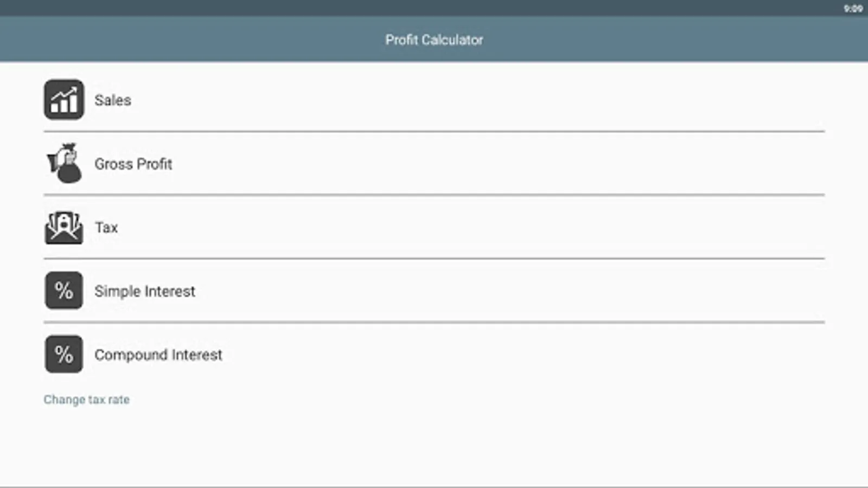
Task: Open Simple Interest via its percent icon
Action: point(64,291)
